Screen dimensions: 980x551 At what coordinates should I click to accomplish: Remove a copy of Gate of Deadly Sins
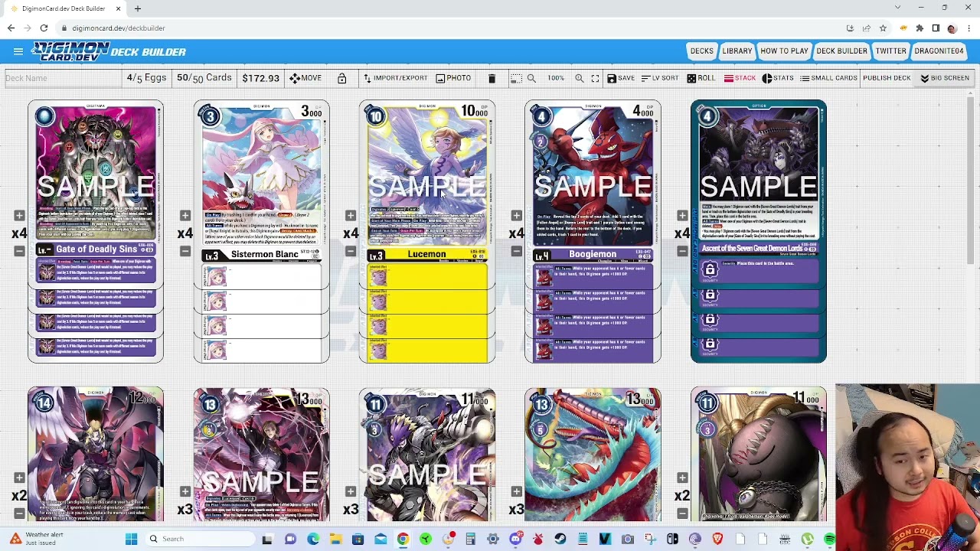coord(19,251)
